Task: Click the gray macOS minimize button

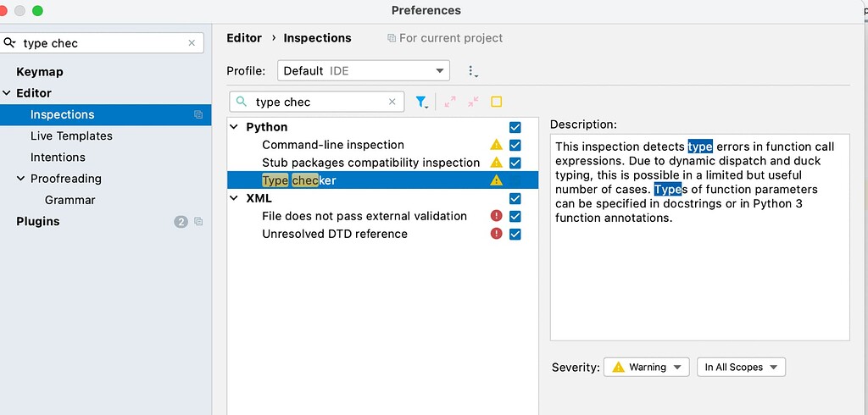Action: coord(20,10)
